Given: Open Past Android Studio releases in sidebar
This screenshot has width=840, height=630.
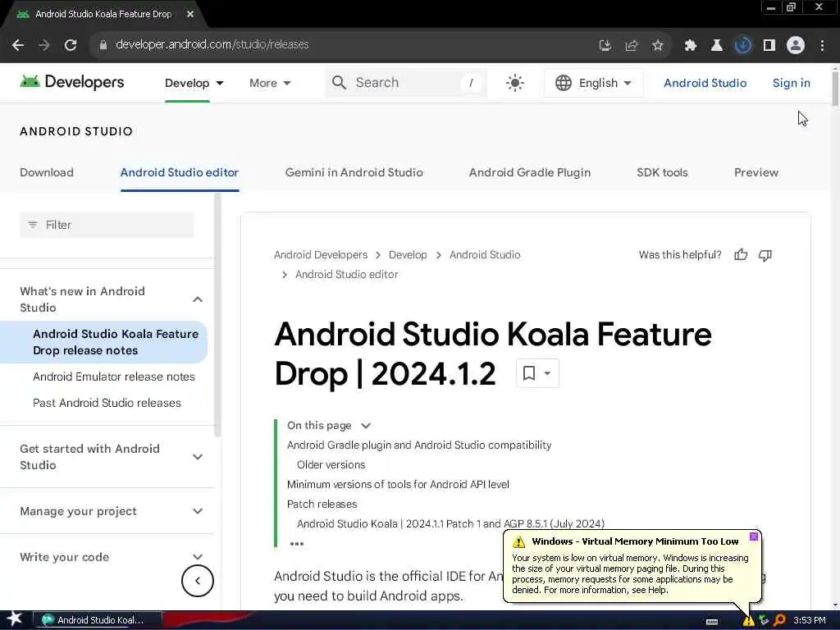Looking at the screenshot, I should (107, 403).
